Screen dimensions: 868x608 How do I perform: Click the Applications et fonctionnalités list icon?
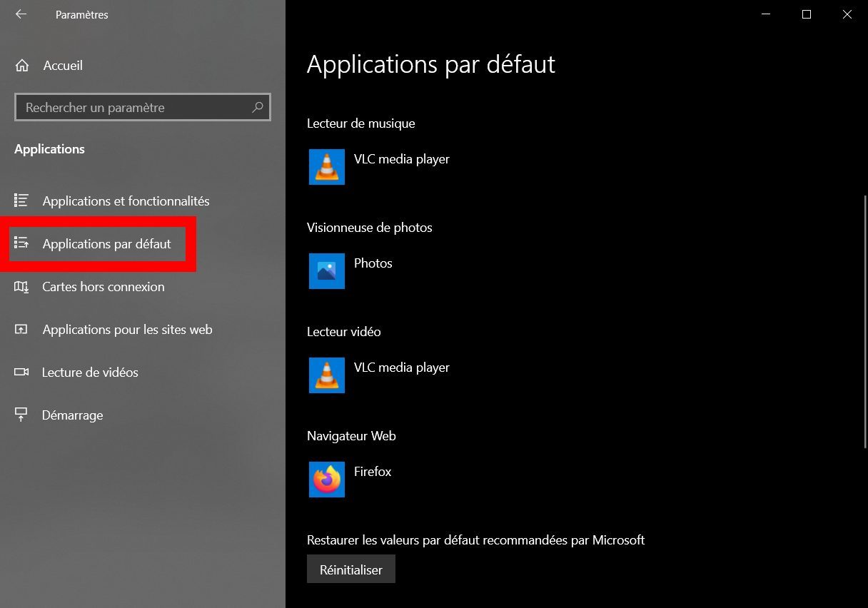click(21, 201)
